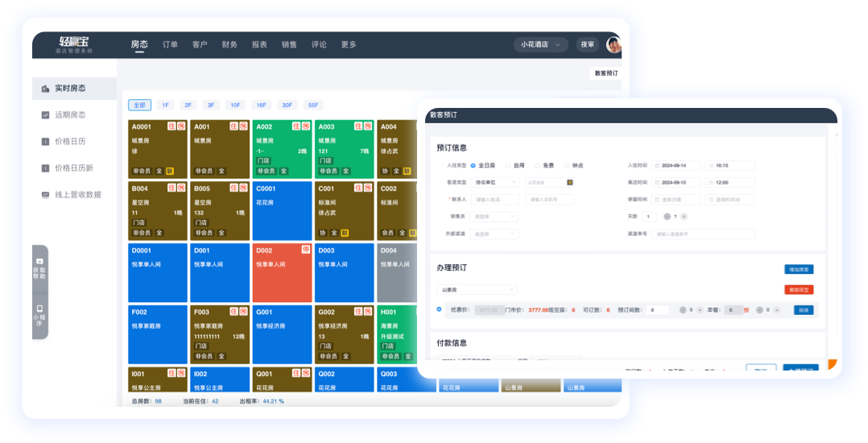The width and height of the screenshot is (868, 443).
Task: Open the 山景房 room type dropdown
Action: point(477,289)
